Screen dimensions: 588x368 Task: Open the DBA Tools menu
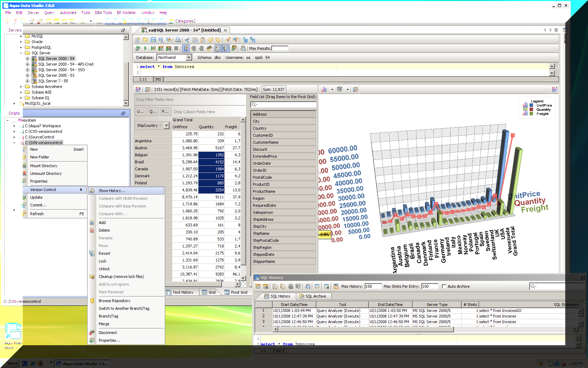pos(103,13)
